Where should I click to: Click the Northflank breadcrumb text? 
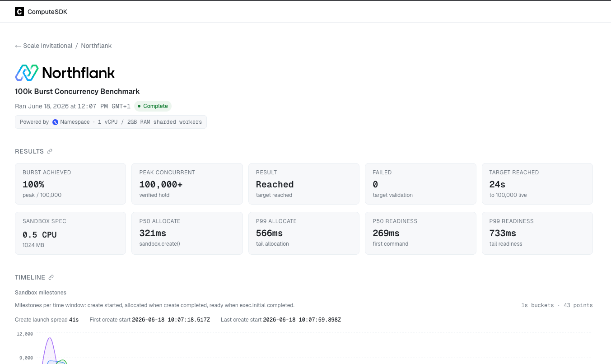[x=96, y=46]
